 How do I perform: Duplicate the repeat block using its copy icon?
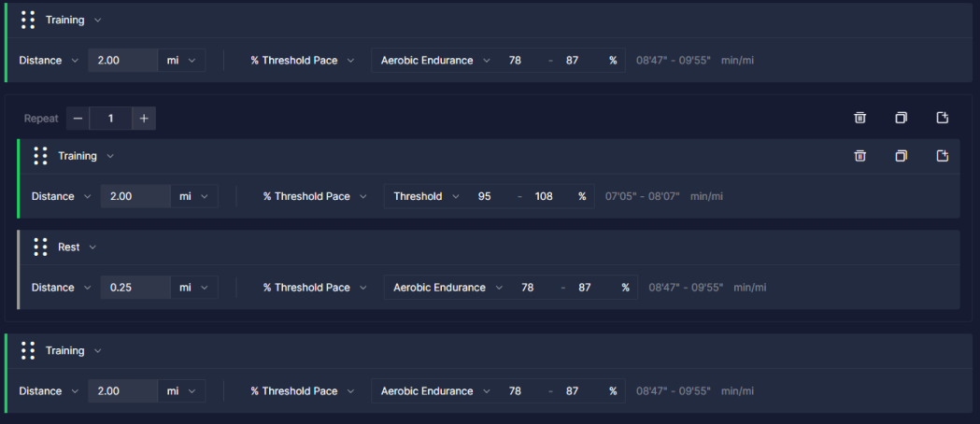point(901,118)
